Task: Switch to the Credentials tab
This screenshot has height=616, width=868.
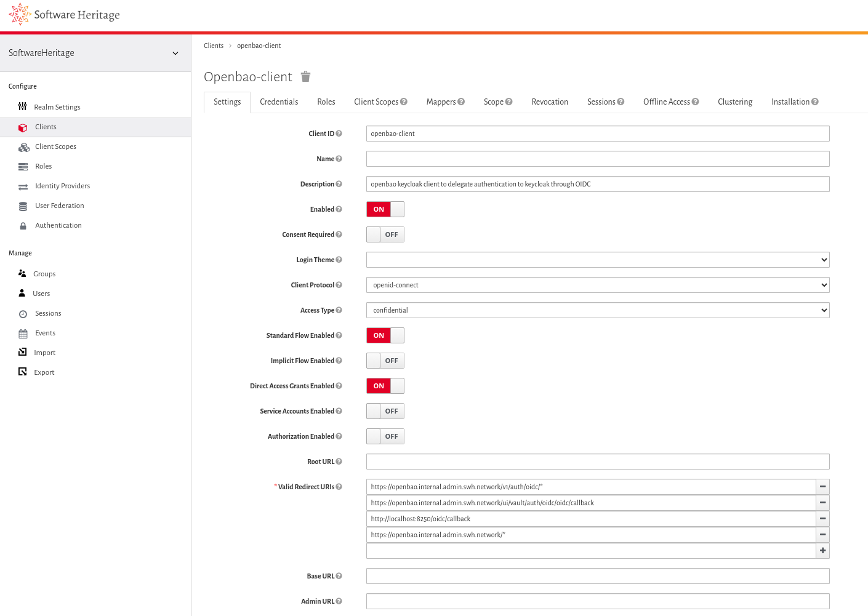Action: (279, 102)
